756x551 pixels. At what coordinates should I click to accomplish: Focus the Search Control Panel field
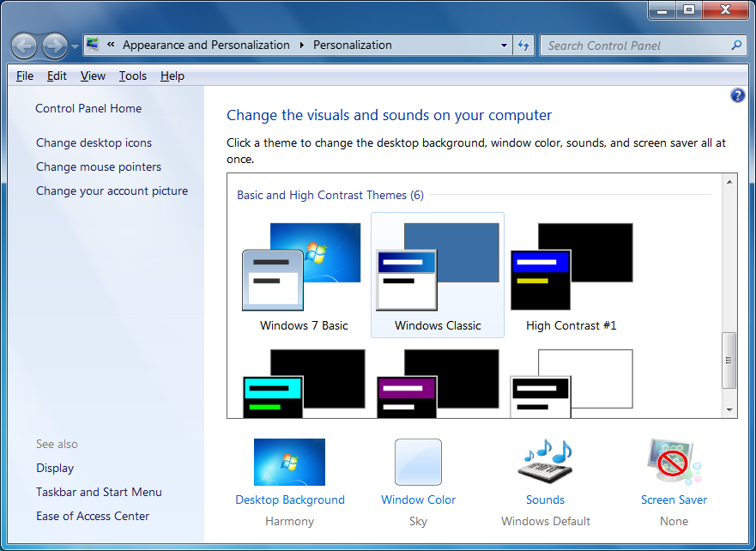coord(643,45)
